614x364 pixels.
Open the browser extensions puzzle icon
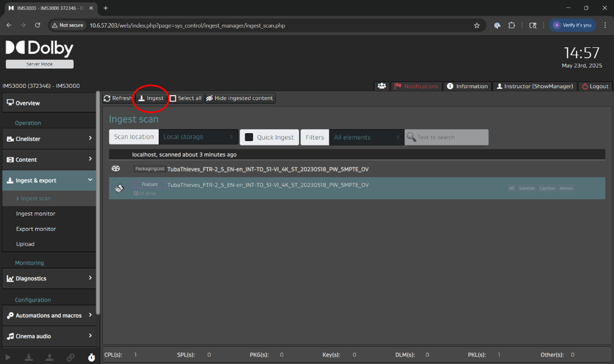512,25
